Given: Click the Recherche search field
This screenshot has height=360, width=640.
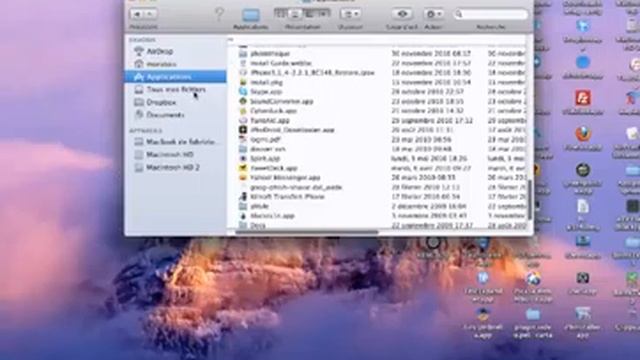Looking at the screenshot, I should click(x=491, y=14).
